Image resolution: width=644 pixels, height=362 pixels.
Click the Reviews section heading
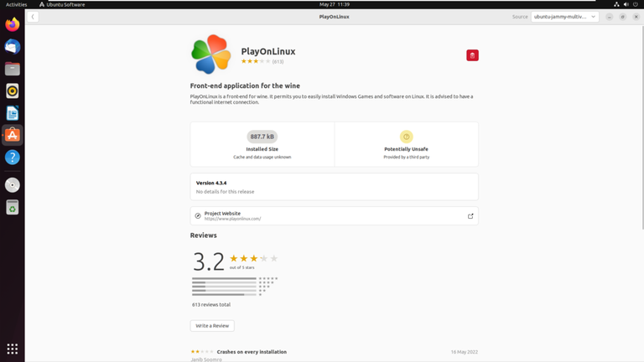pyautogui.click(x=203, y=235)
